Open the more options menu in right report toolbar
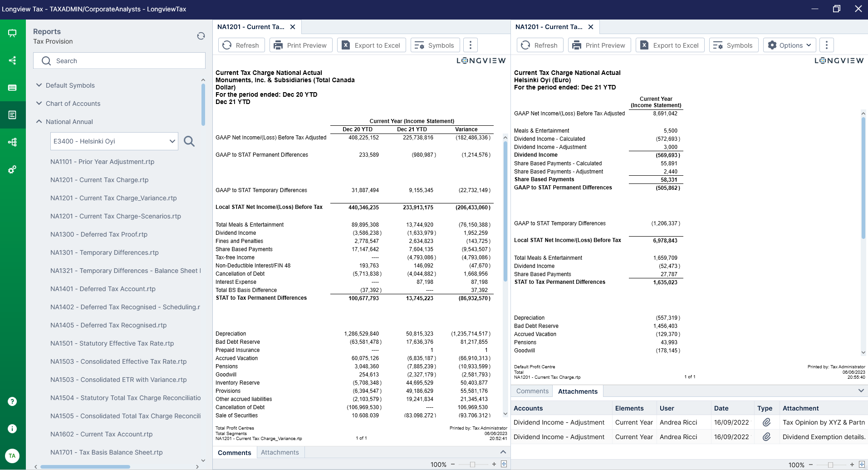The width and height of the screenshot is (868, 470). pos(827,45)
